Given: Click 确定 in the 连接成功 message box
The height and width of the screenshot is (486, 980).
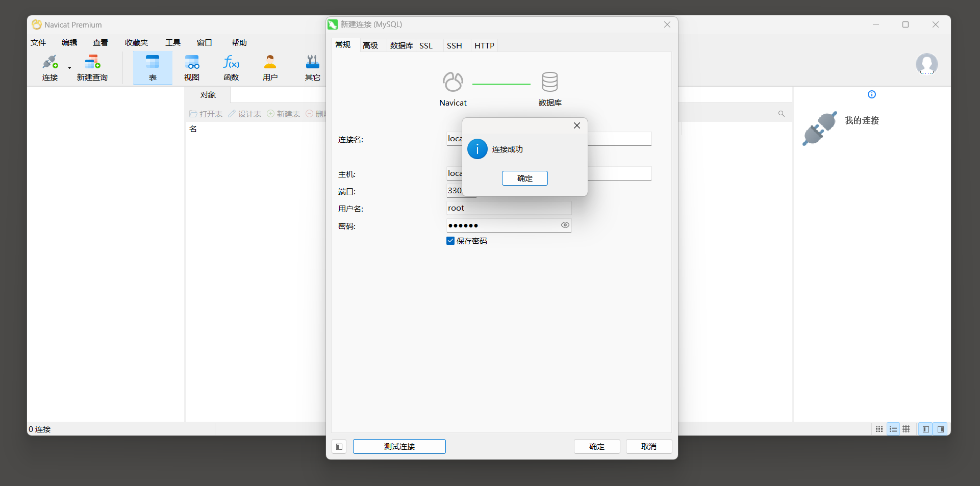Looking at the screenshot, I should pos(525,178).
